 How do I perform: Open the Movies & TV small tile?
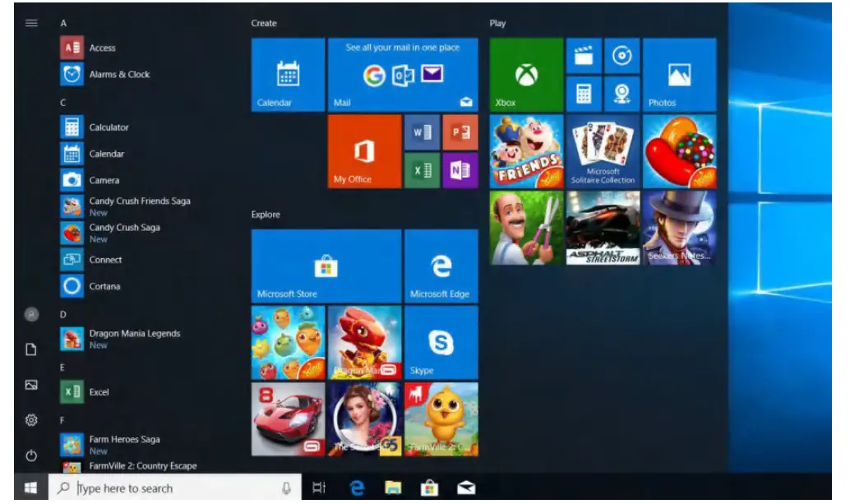(x=584, y=56)
